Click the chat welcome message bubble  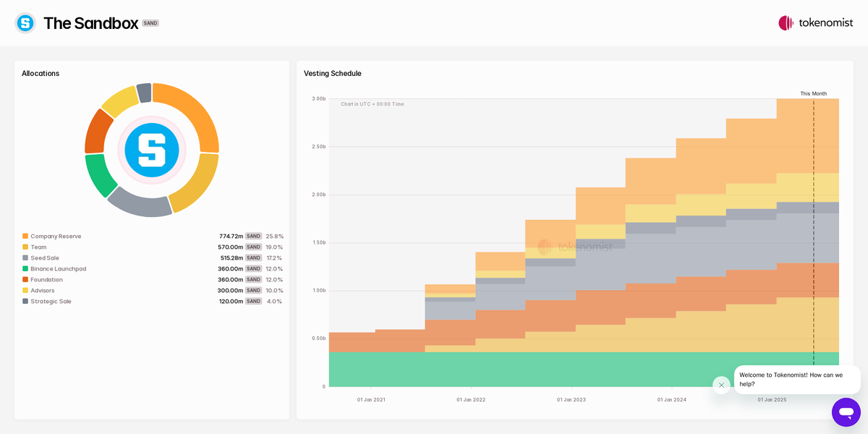click(x=797, y=380)
